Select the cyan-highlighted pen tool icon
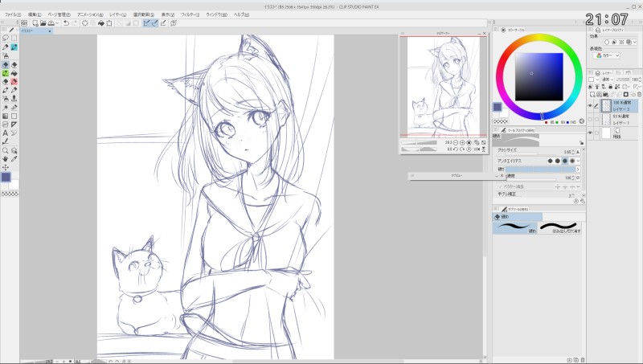The width and height of the screenshot is (643, 364). pyautogui.click(x=14, y=47)
